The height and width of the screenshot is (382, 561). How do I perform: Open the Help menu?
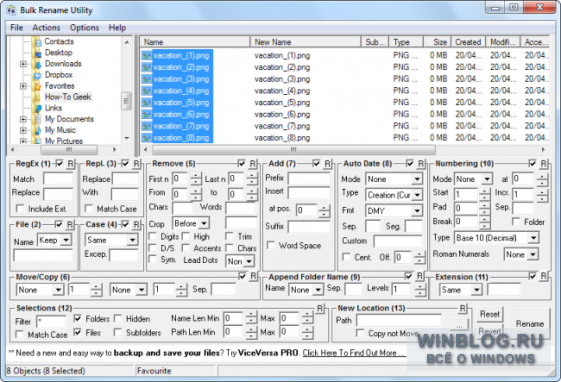click(117, 28)
